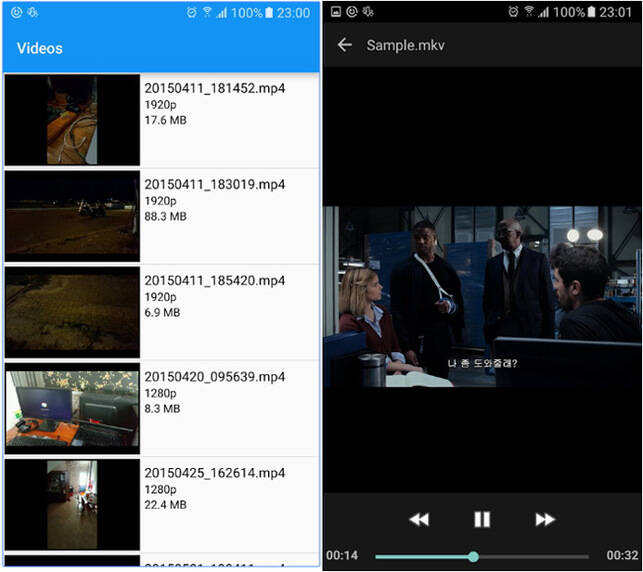The height and width of the screenshot is (572, 643).
Task: Click the Sample.mkv title text
Action: tap(405, 45)
